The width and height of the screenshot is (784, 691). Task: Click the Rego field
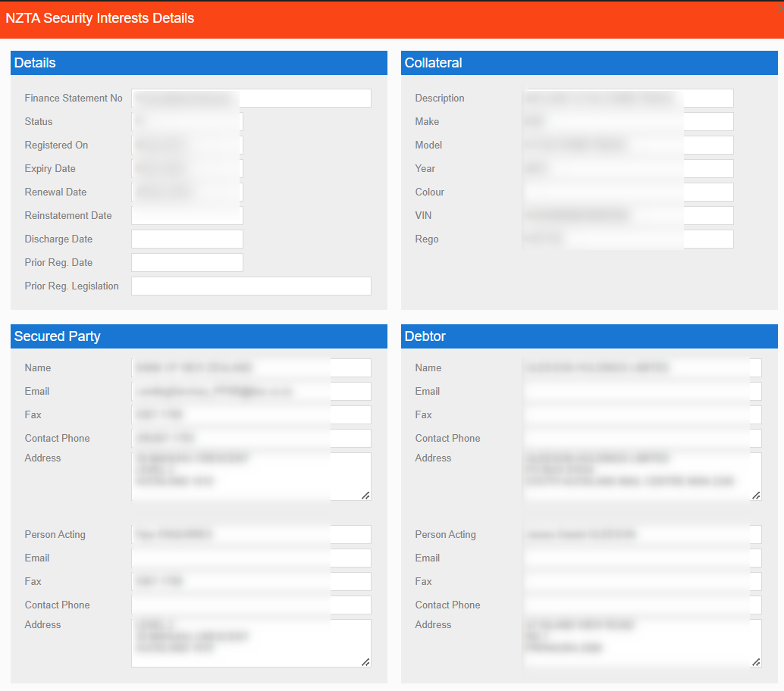coord(628,239)
